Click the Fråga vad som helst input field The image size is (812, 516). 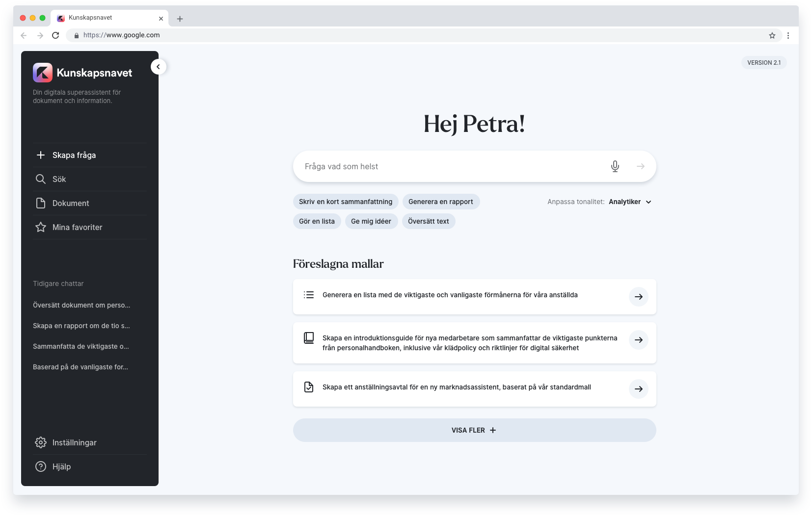[x=442, y=166]
